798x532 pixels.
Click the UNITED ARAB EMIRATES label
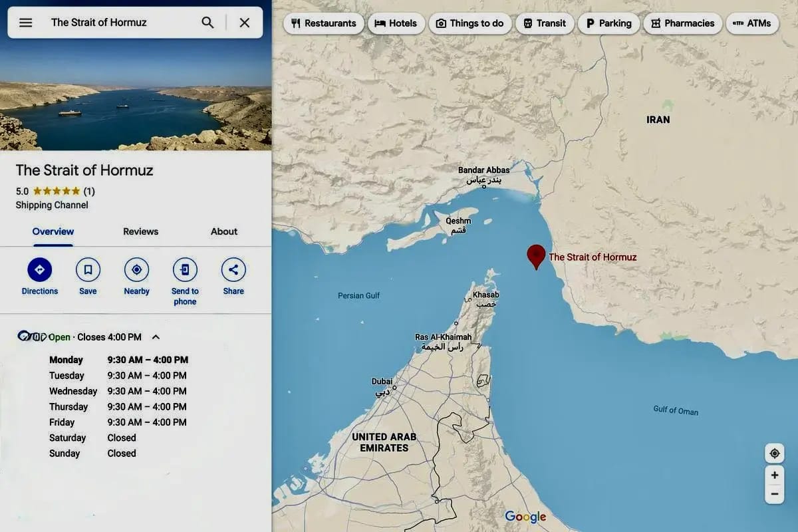[384, 442]
